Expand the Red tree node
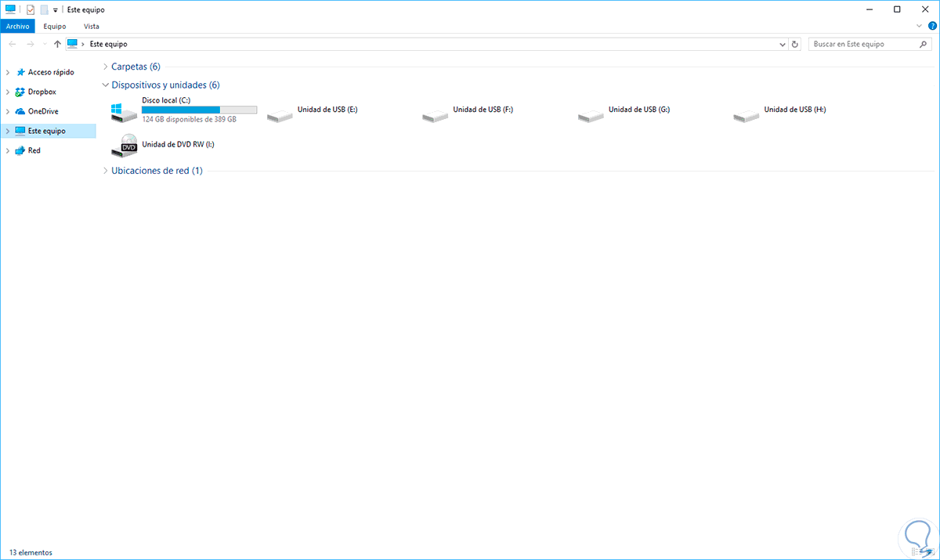 [x=8, y=150]
